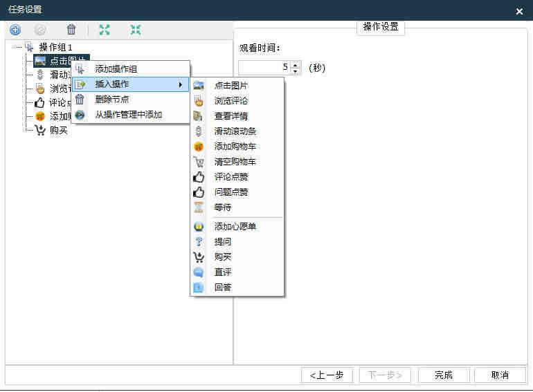Insert the 查看详情 operation
The width and height of the screenshot is (533, 392).
coord(237,116)
